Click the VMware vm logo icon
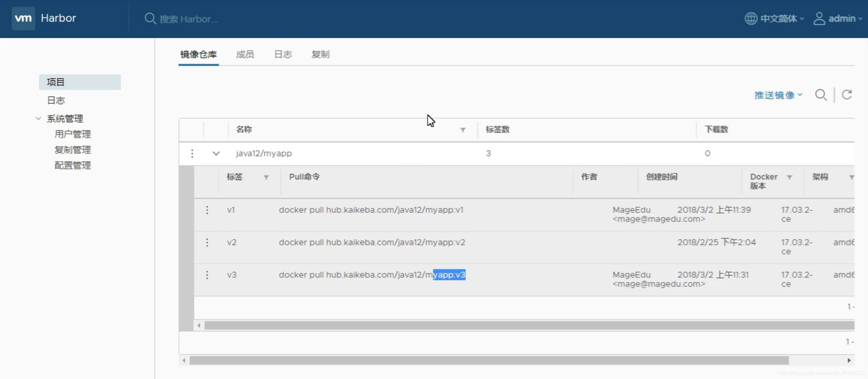Screen dimensions: 868x379 (x=23, y=18)
